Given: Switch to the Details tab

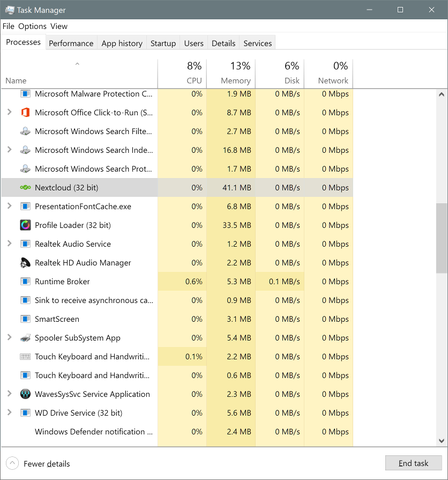Looking at the screenshot, I should 223,43.
